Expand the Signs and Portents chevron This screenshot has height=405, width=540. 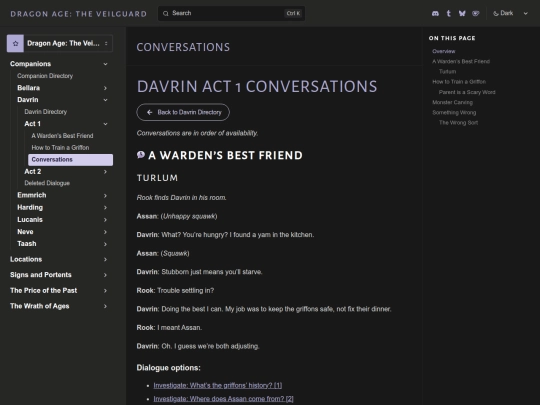click(x=105, y=275)
